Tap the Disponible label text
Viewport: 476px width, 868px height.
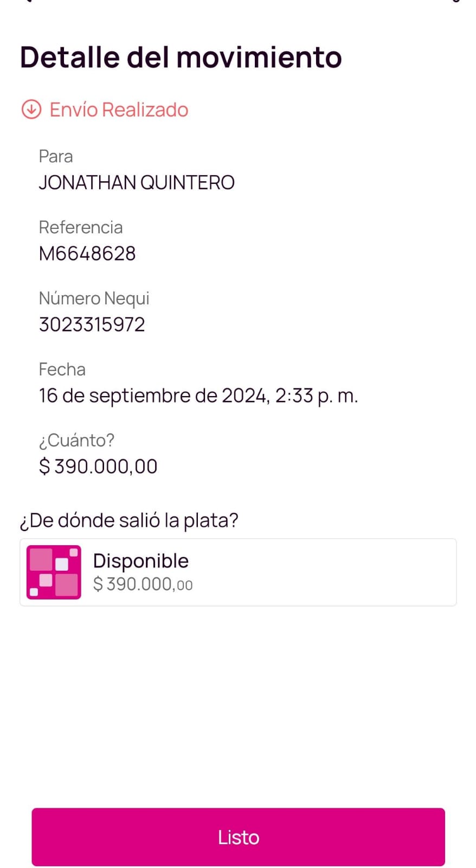pyautogui.click(x=141, y=561)
